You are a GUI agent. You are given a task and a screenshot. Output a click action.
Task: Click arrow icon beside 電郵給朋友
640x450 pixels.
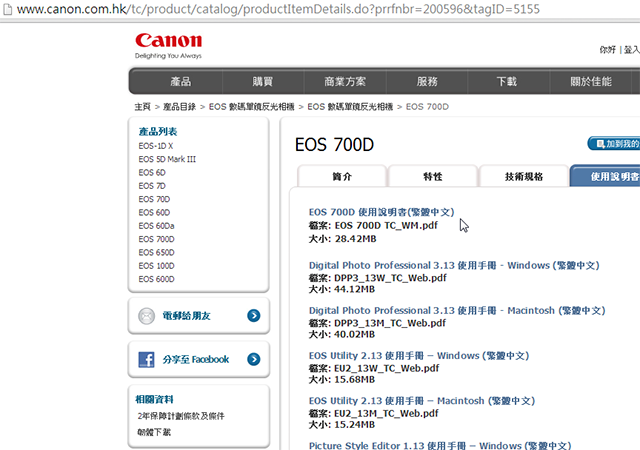253,316
